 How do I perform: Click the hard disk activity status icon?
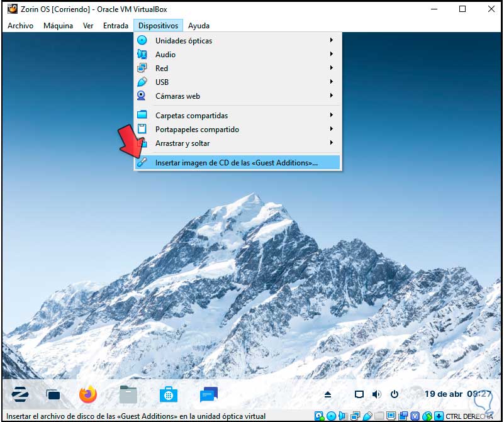(319, 416)
